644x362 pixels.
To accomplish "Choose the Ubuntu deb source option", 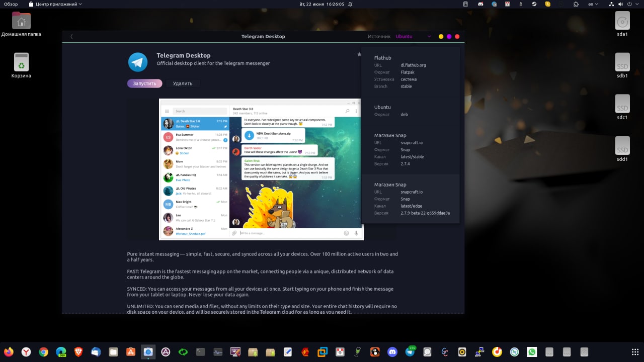I will [x=410, y=111].
